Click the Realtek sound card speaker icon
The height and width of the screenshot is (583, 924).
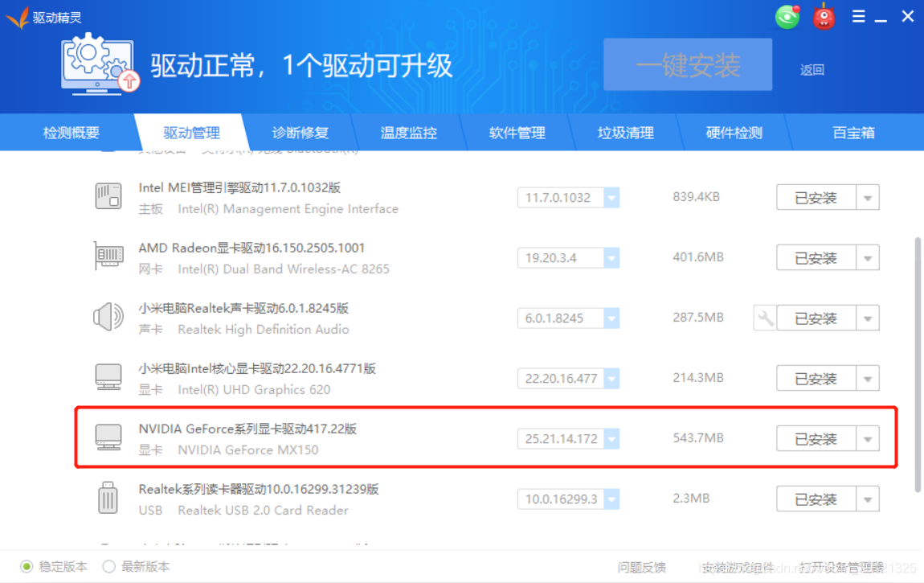[x=108, y=317]
